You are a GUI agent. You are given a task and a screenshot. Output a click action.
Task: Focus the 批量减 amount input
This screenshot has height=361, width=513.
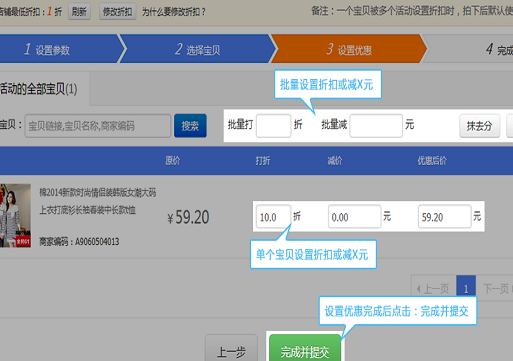(376, 126)
